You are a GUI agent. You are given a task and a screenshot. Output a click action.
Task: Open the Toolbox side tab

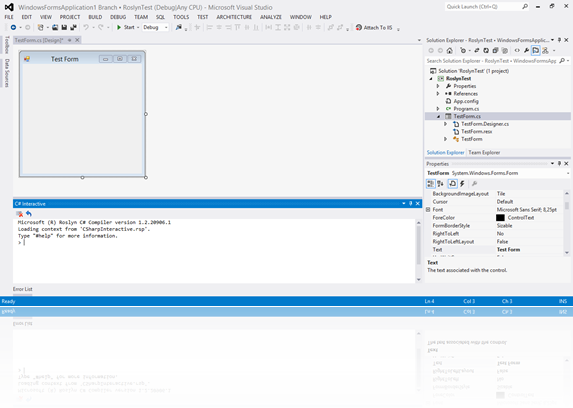[x=7, y=45]
